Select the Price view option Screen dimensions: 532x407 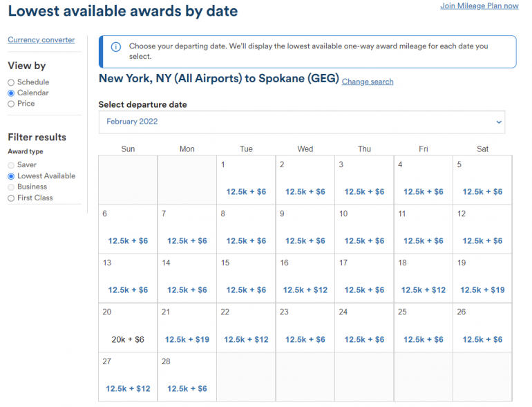point(11,104)
